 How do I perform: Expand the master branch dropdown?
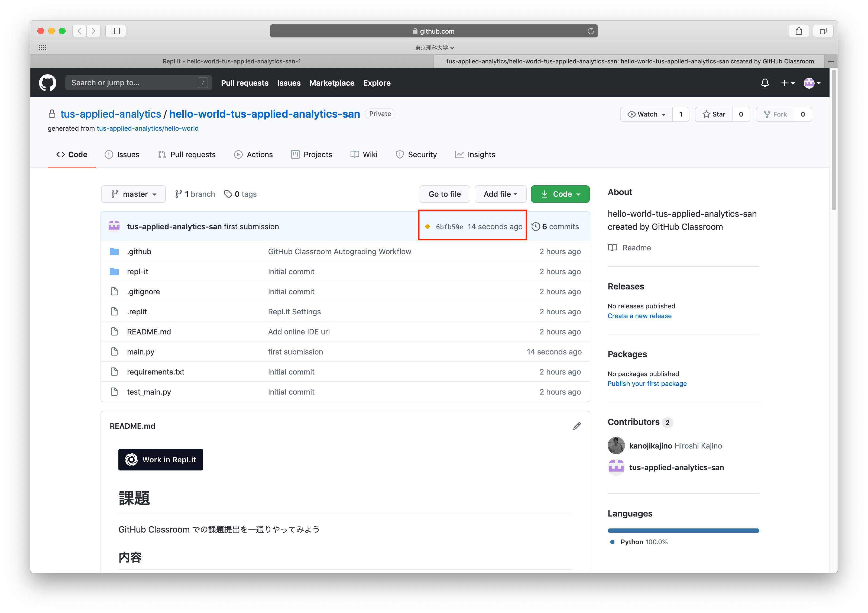point(133,194)
